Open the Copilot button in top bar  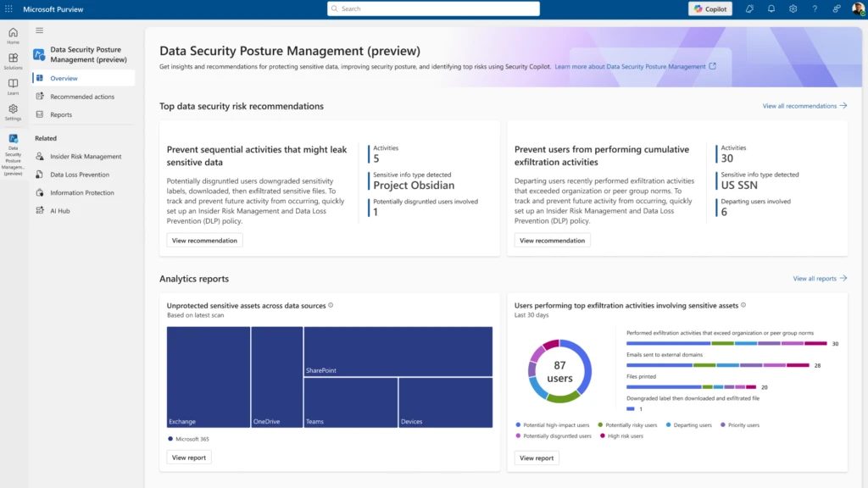pyautogui.click(x=709, y=8)
